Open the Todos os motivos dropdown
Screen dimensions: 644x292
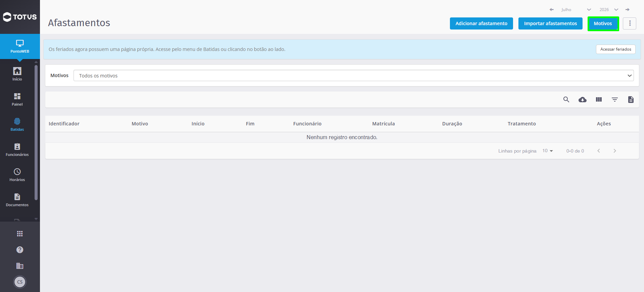point(354,76)
